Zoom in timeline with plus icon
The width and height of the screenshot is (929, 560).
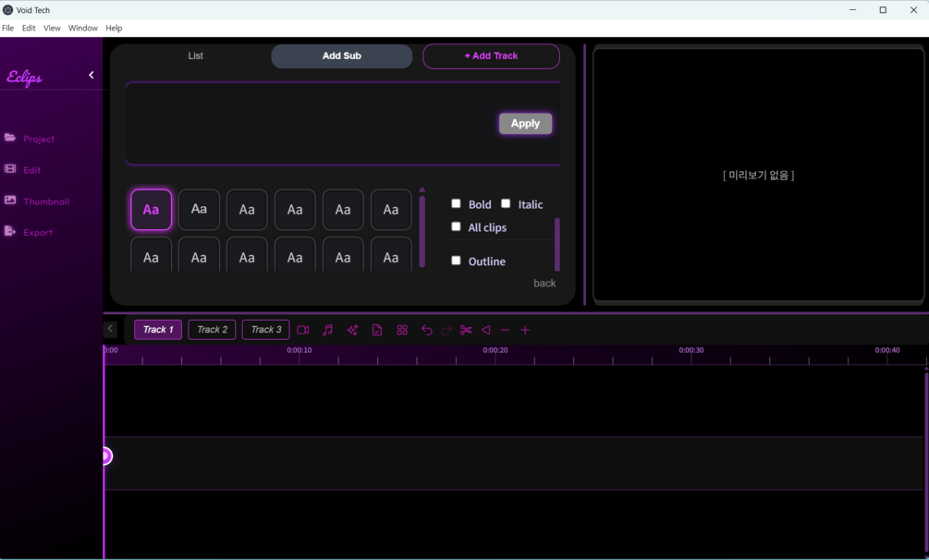tap(525, 330)
